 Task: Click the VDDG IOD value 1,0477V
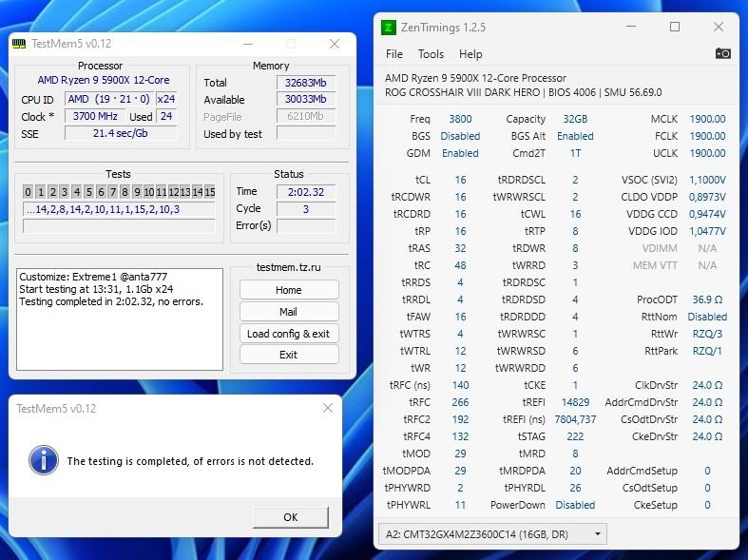(x=707, y=231)
